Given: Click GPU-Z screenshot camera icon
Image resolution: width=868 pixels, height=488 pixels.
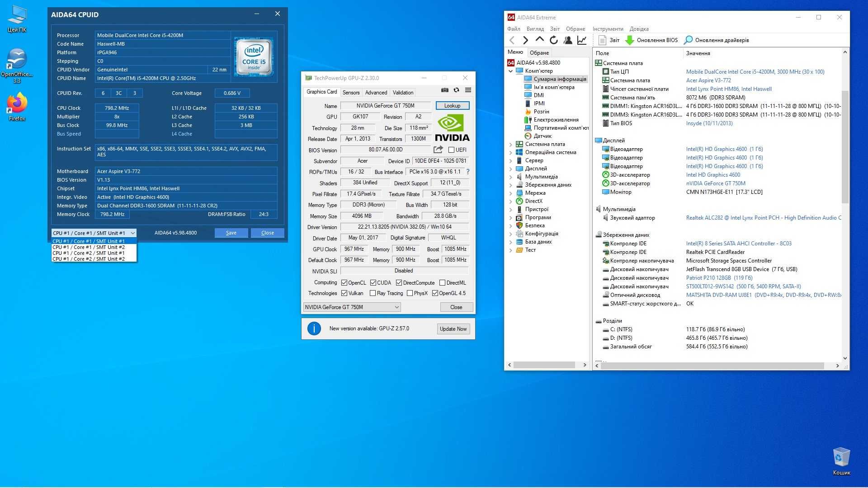Looking at the screenshot, I should pos(445,90).
